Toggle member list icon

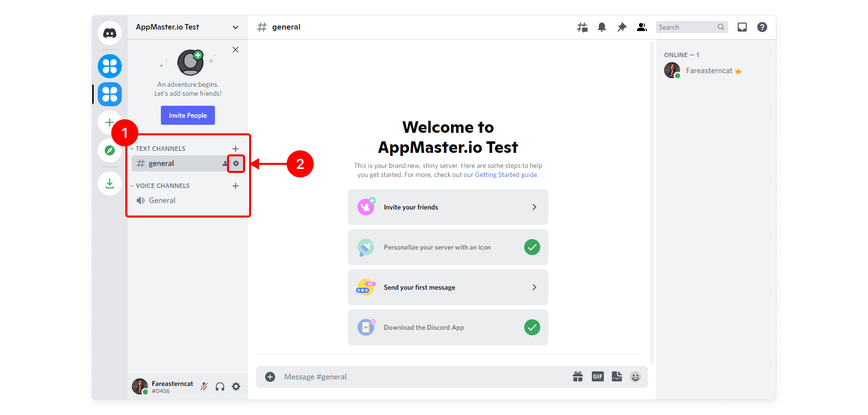click(x=641, y=27)
